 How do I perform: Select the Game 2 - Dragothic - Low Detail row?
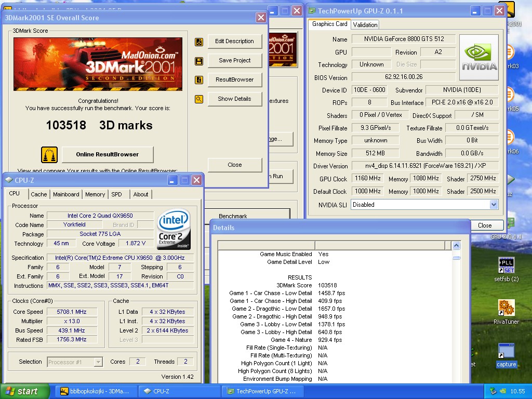pyautogui.click(x=335, y=309)
